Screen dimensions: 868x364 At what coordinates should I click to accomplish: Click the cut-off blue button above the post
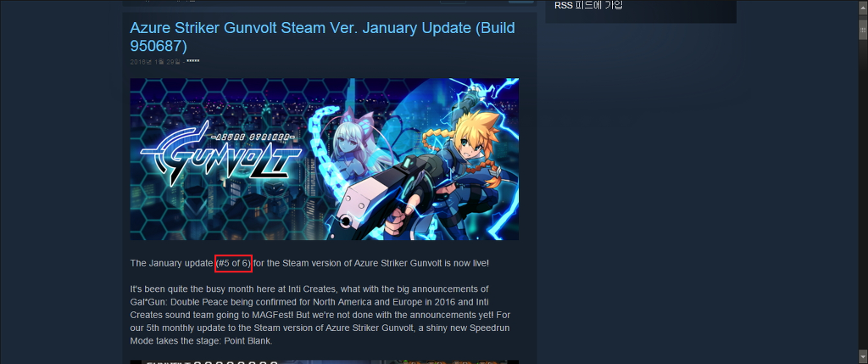(521, 2)
